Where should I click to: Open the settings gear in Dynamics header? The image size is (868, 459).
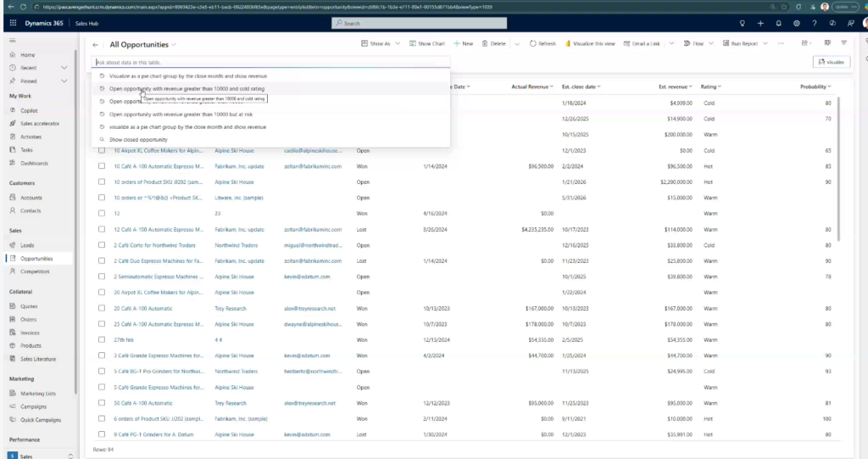(x=797, y=23)
